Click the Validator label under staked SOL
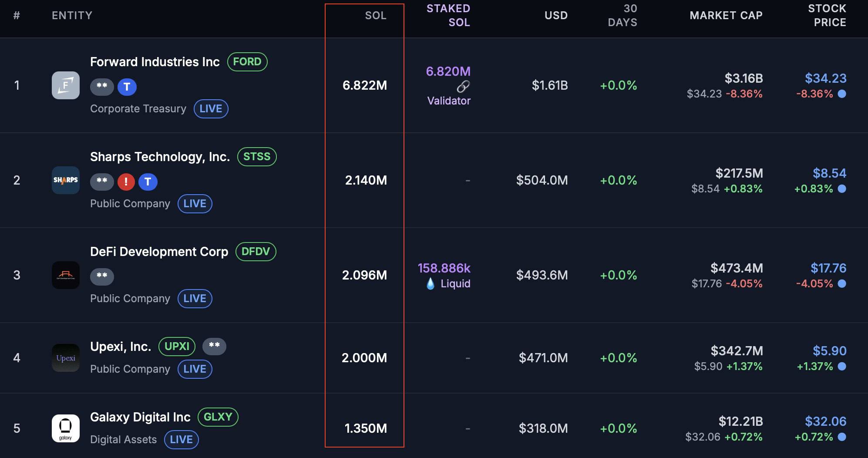Screen dimensions: 868x458 click(449, 101)
